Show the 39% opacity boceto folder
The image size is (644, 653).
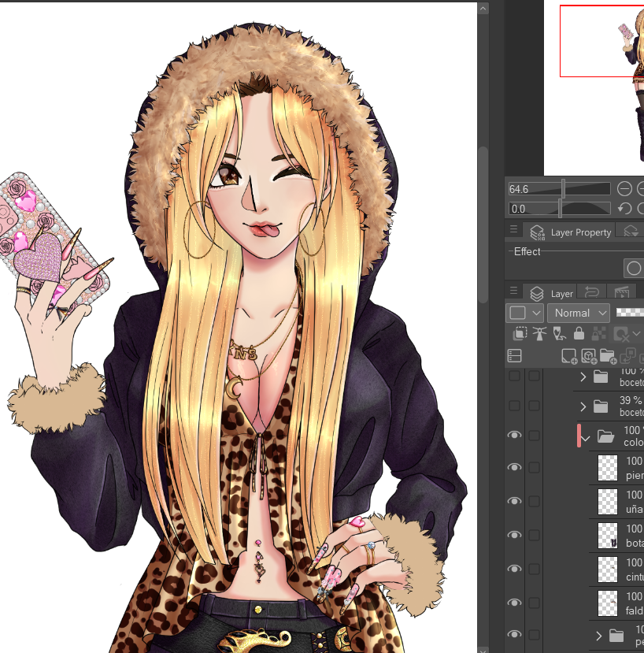[514, 406]
